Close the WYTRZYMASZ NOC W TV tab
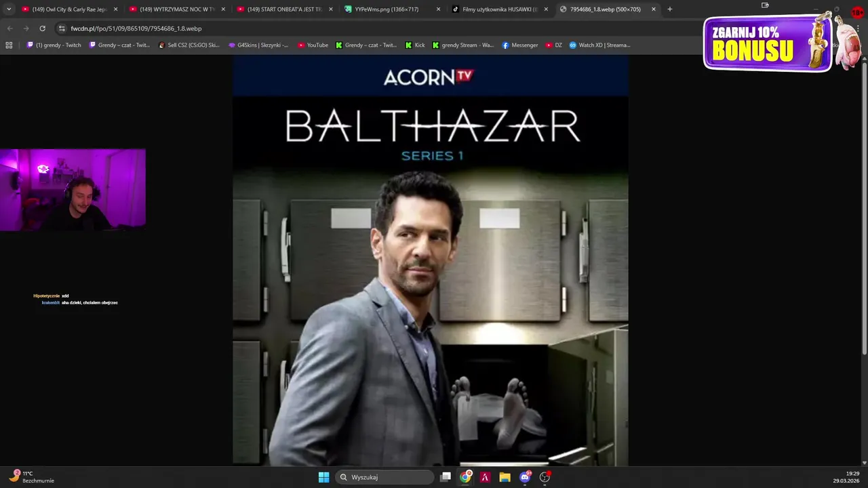 point(223,9)
